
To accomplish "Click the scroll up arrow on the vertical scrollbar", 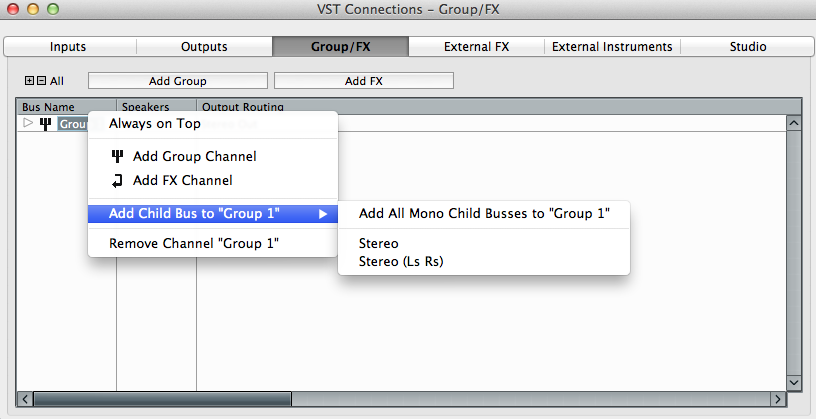I will point(794,123).
